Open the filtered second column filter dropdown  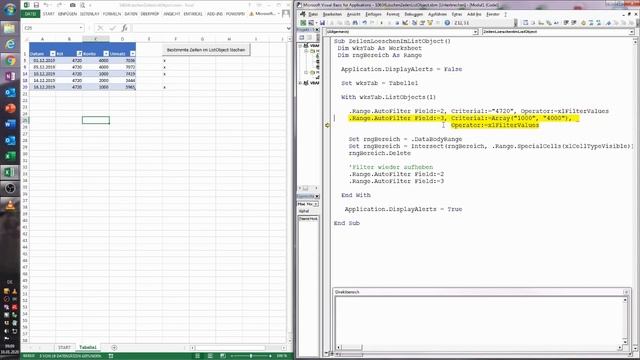(79, 53)
